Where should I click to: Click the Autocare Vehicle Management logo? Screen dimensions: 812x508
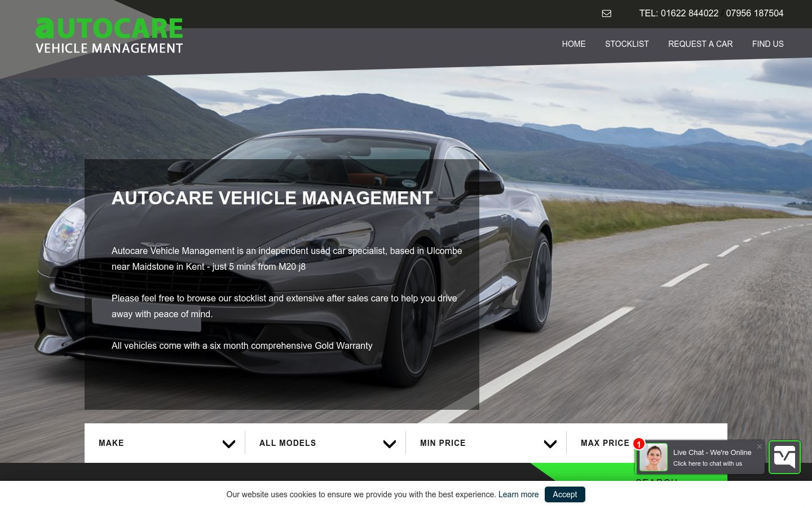[109, 36]
